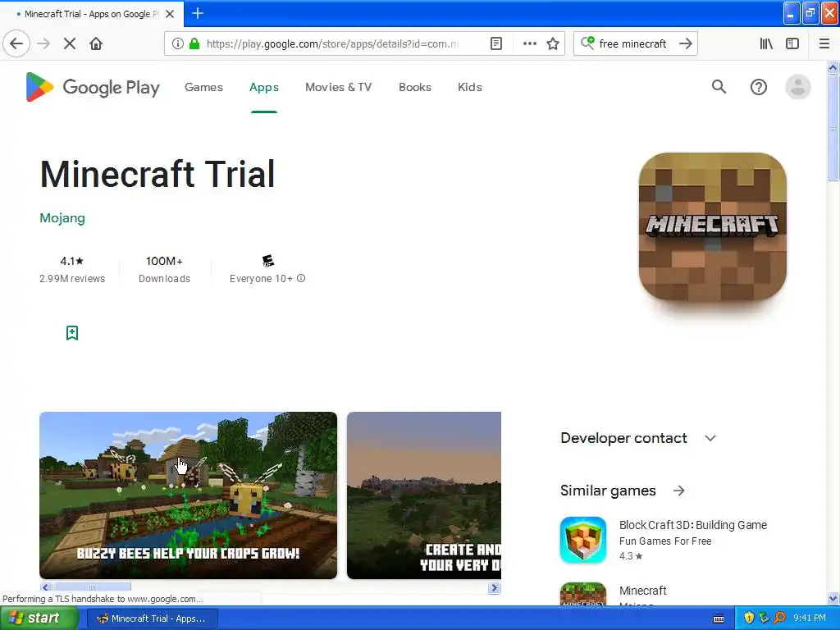Toggle reader view icon in address bar
The width and height of the screenshot is (840, 630).
496,43
